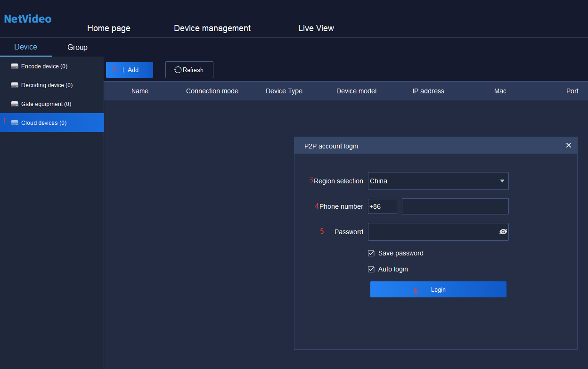
Task: Click the Password input field
Action: pyautogui.click(x=438, y=232)
